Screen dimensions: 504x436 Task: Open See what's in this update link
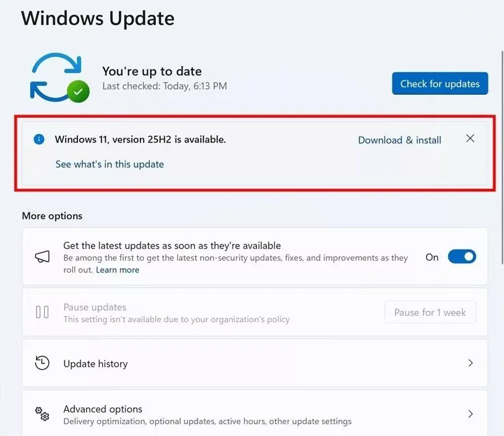(x=110, y=164)
